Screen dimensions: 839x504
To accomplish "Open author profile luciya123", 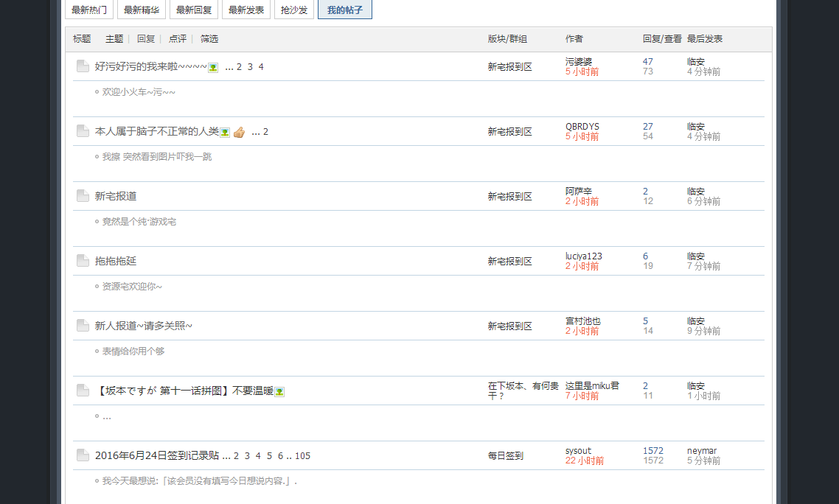I will pos(583,256).
